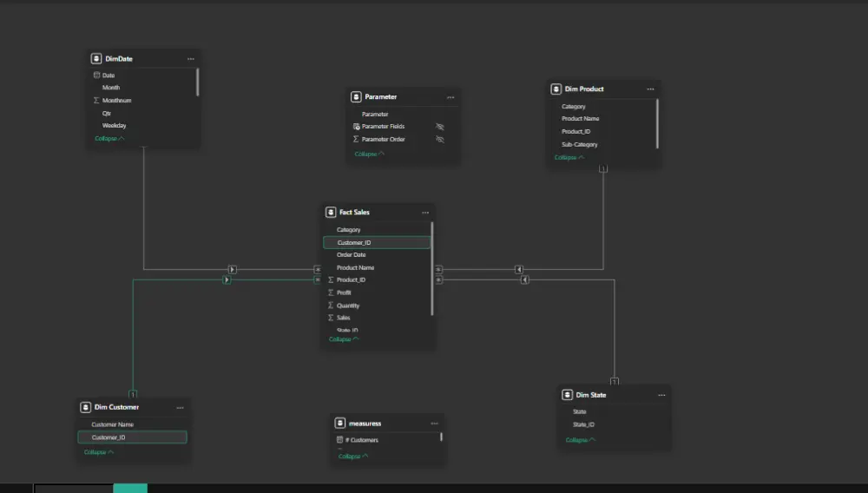
Task: Click the Dim Customer relationship filter arrow
Action: (227, 280)
